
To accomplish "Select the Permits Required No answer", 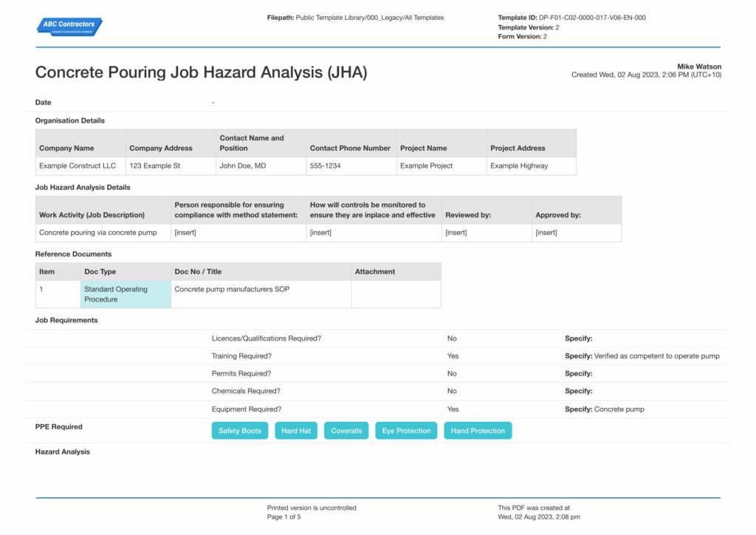I will pos(452,373).
